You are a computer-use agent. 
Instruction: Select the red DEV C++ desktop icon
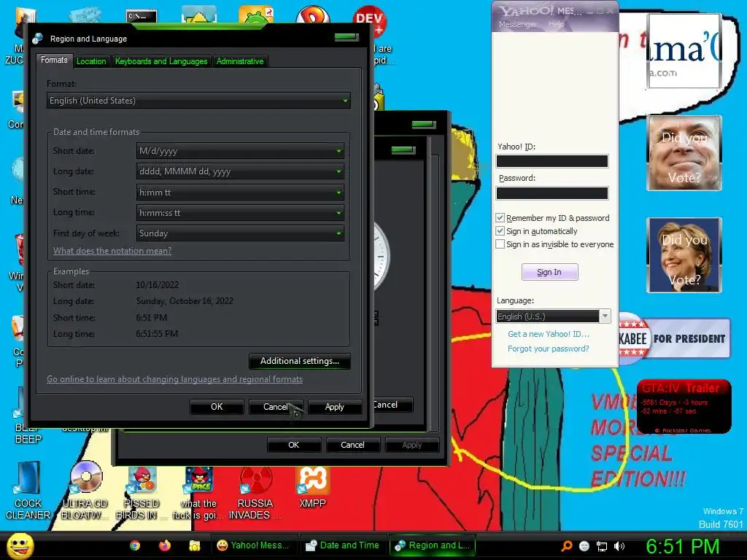coord(370,20)
